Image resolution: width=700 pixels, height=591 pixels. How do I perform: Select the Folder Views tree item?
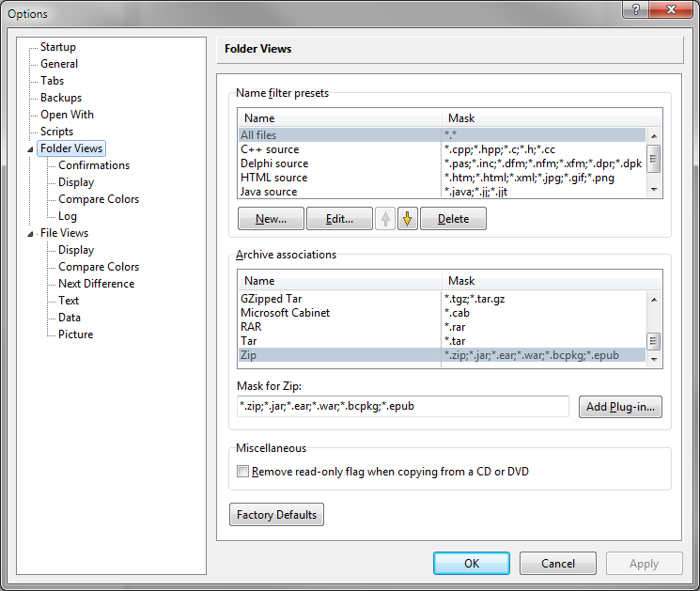tap(71, 148)
